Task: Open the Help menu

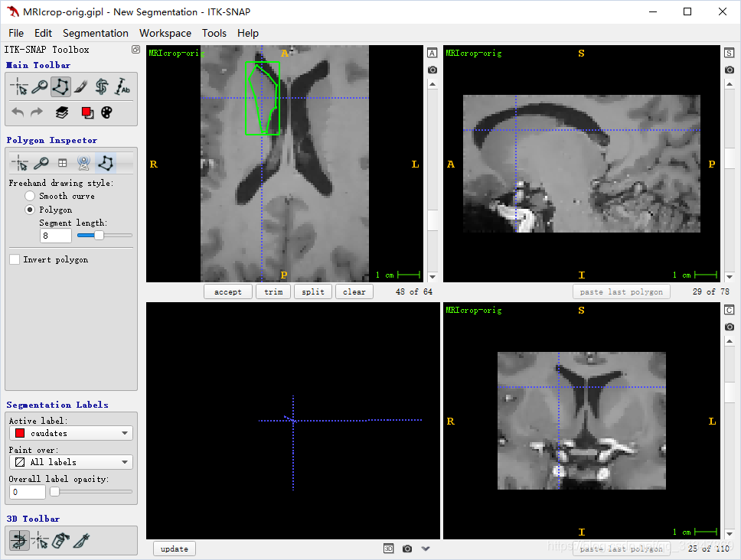Action: (x=247, y=33)
